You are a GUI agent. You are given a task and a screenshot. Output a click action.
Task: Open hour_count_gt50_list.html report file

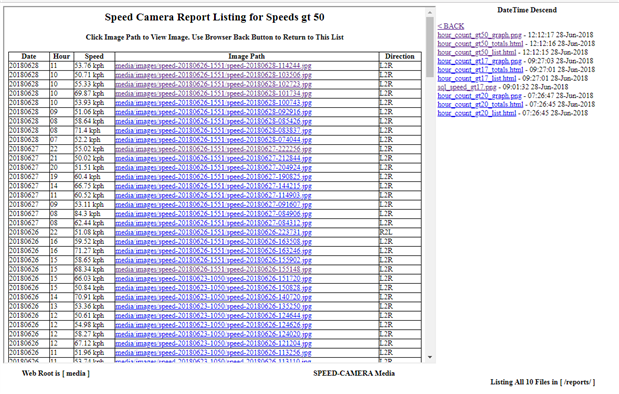coord(476,52)
